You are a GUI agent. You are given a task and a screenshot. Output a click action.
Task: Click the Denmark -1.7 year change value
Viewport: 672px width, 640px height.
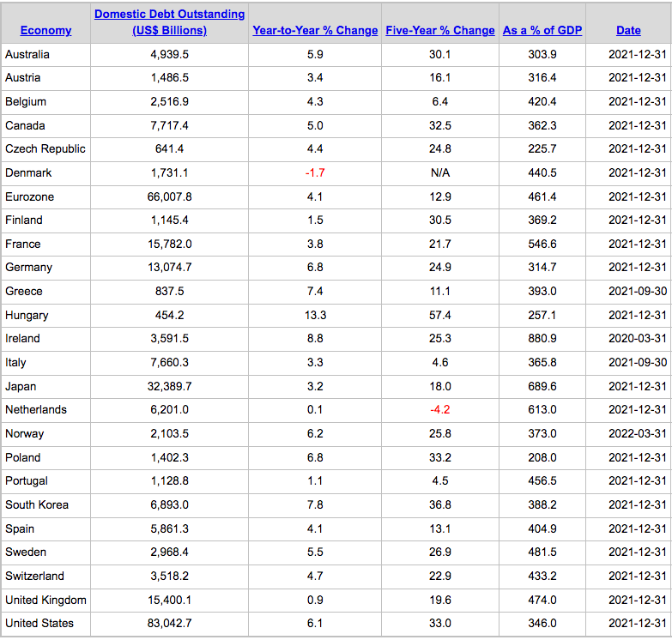pos(314,173)
